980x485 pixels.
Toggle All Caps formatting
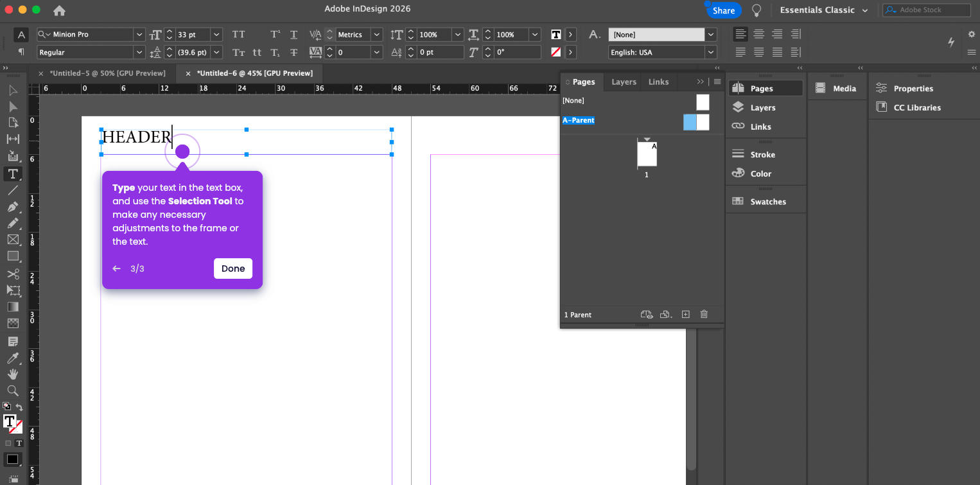coord(238,35)
